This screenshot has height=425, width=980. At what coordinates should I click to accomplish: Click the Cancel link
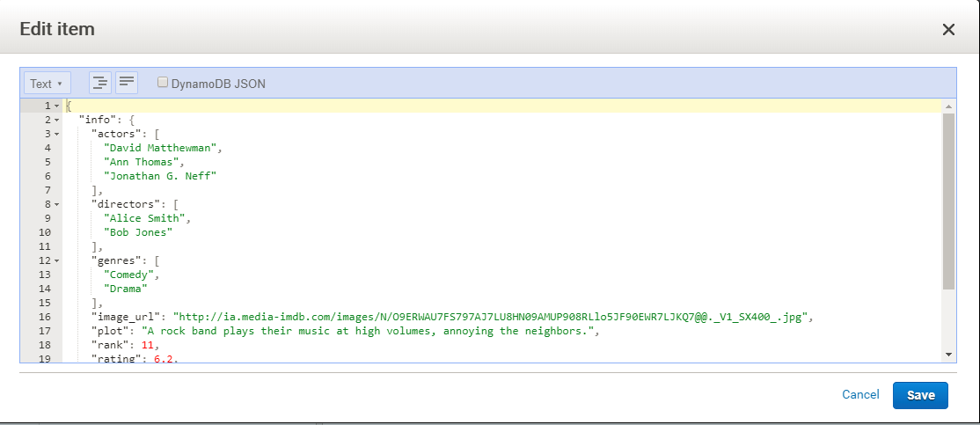pos(860,395)
